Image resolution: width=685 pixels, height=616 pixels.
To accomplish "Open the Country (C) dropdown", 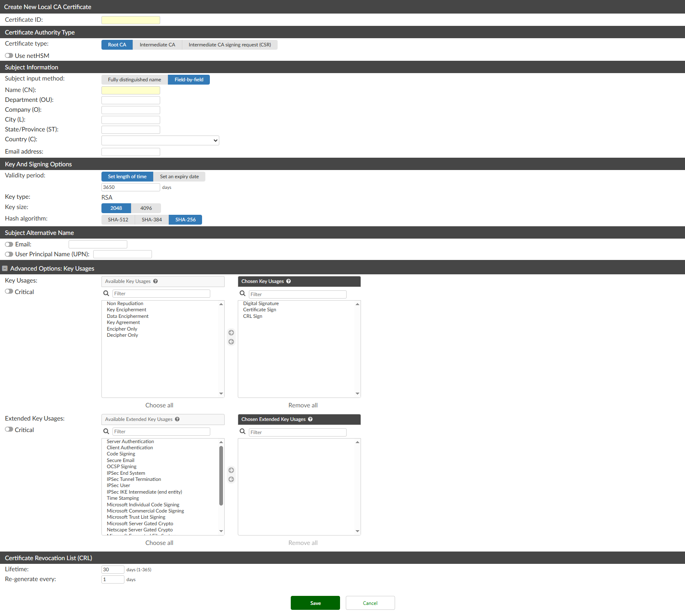I will 160,140.
